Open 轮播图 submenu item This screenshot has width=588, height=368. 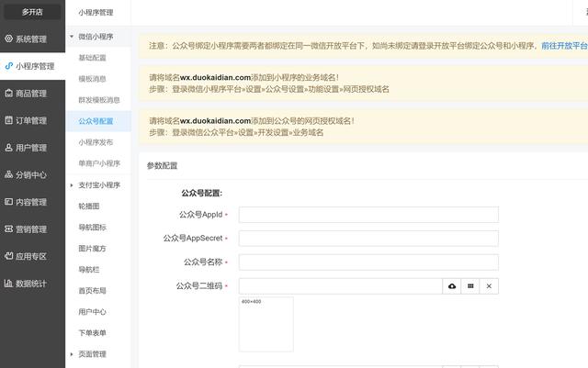89,206
